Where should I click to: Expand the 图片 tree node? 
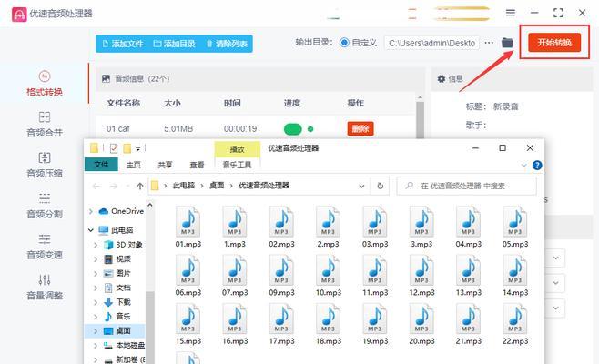96,274
